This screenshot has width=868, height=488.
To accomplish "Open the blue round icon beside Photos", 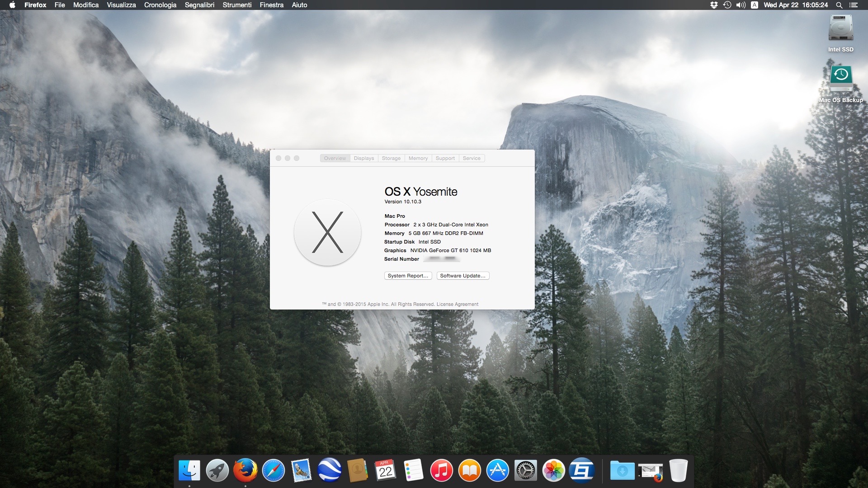I will pyautogui.click(x=582, y=471).
